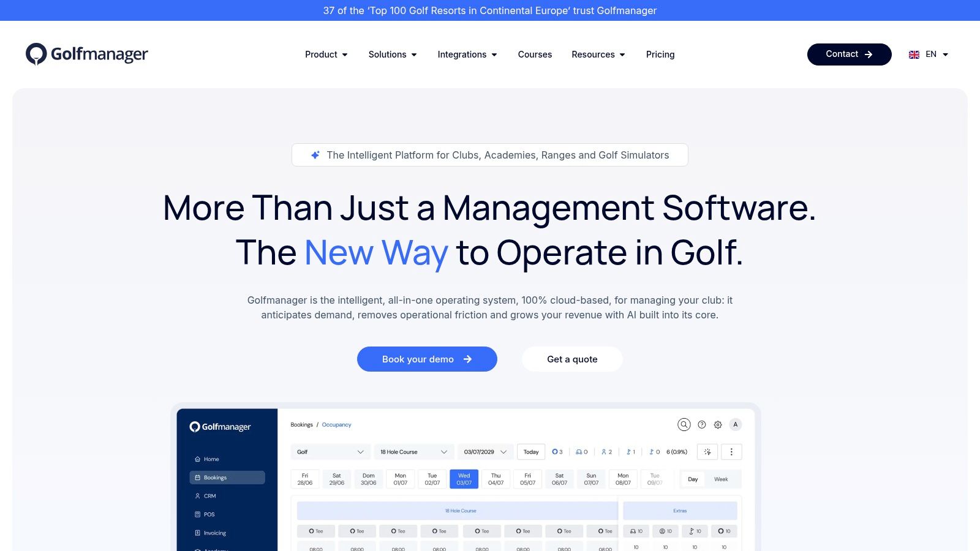The image size is (980, 551).
Task: Click the golf ball stat showing 3
Action: pyautogui.click(x=557, y=452)
